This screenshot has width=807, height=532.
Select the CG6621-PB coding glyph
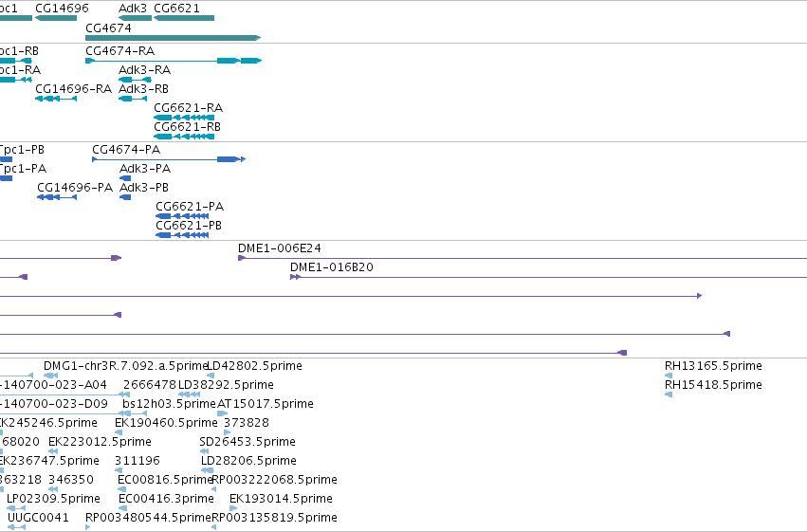coord(182,235)
